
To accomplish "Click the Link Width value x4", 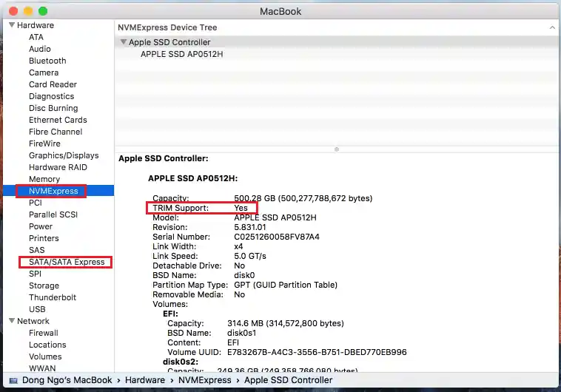I will tap(238, 246).
